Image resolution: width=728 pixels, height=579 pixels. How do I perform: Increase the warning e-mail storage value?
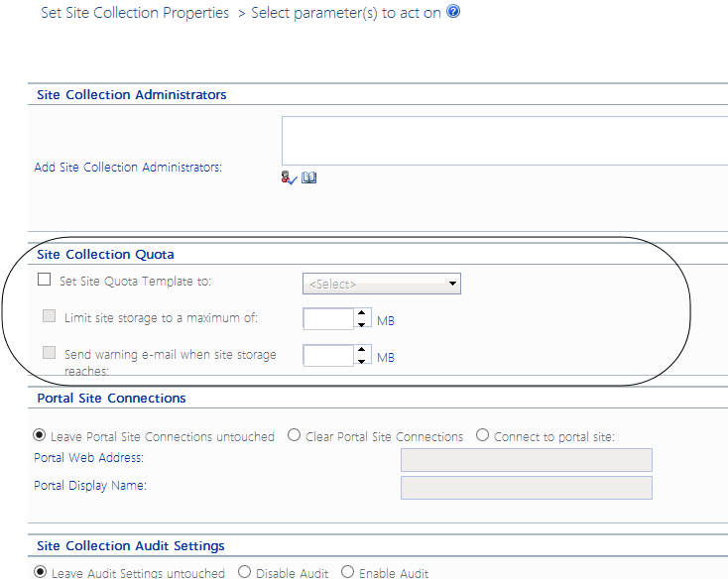[x=362, y=349]
